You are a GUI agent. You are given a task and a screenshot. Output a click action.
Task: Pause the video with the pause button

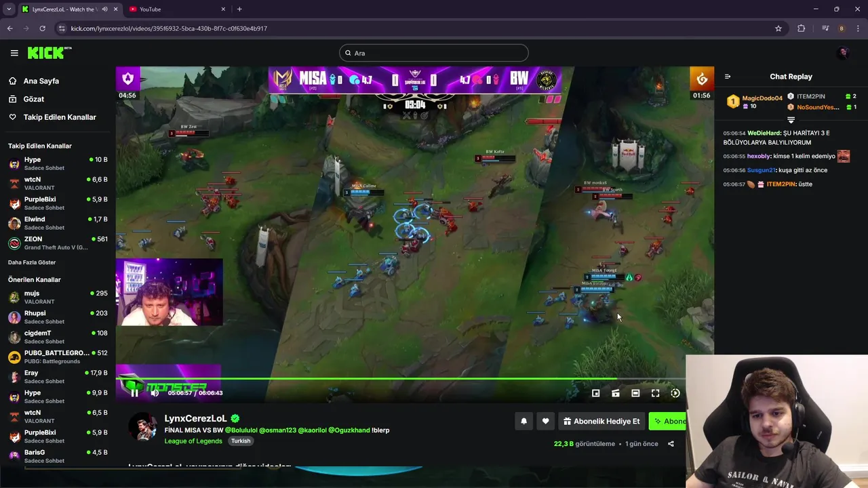click(x=134, y=393)
